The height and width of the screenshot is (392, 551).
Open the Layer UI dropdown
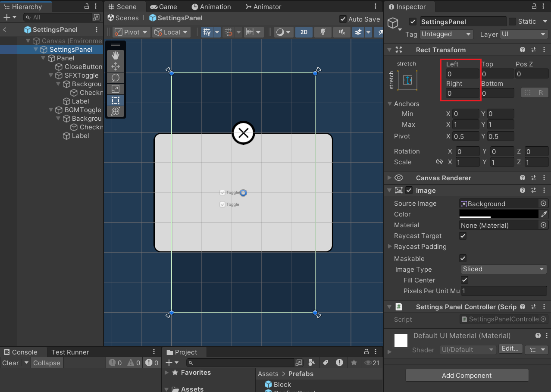tap(524, 34)
